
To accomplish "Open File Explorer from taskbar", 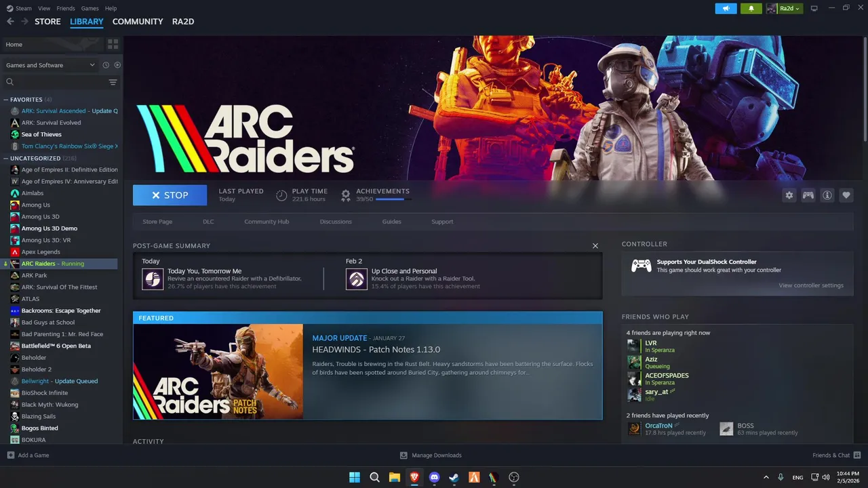I will [394, 477].
